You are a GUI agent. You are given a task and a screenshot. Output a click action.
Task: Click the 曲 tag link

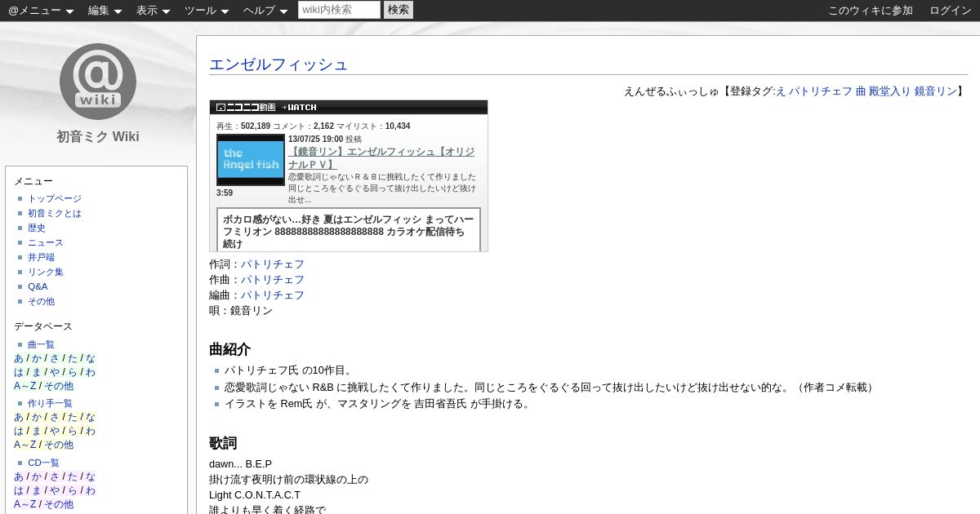coord(861,91)
